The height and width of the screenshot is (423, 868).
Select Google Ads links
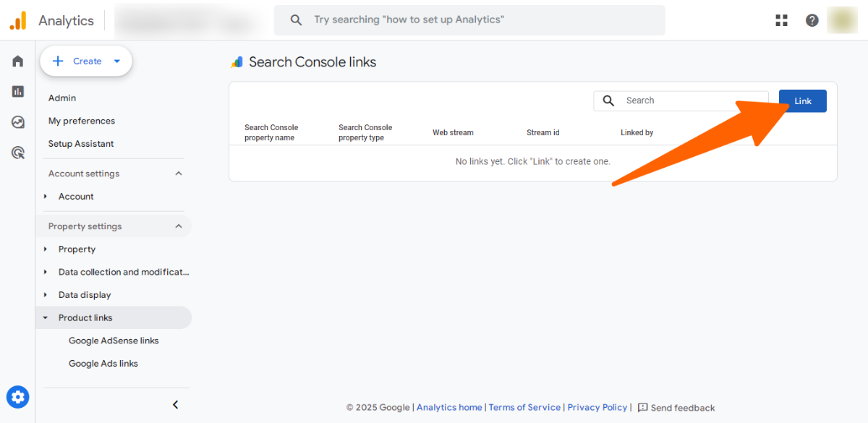tap(103, 364)
